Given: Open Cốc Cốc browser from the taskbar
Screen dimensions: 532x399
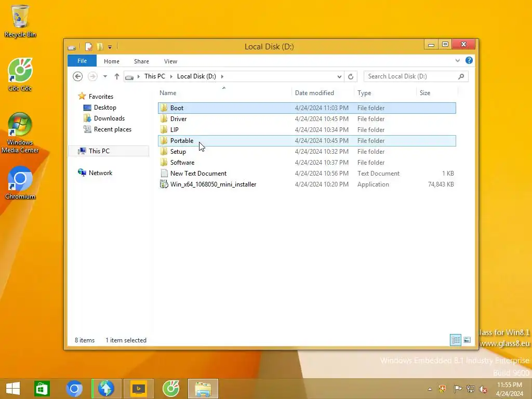Looking at the screenshot, I should coord(170,389).
